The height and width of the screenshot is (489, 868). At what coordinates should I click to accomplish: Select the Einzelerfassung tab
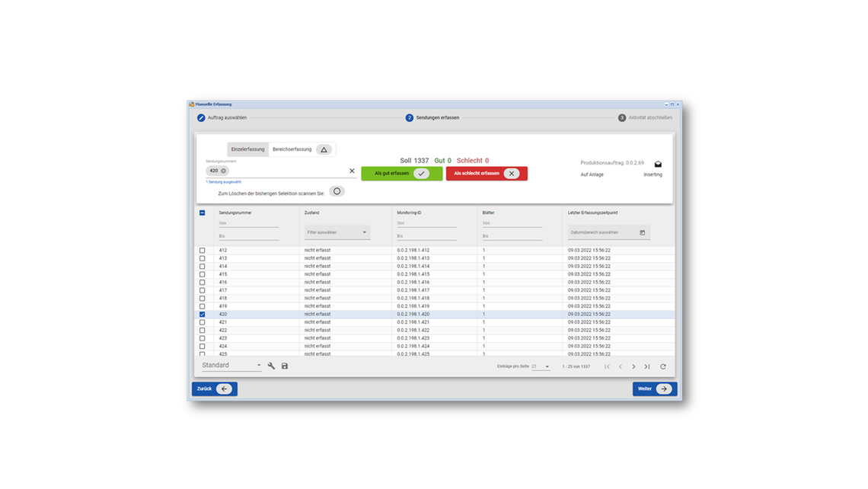[247, 149]
